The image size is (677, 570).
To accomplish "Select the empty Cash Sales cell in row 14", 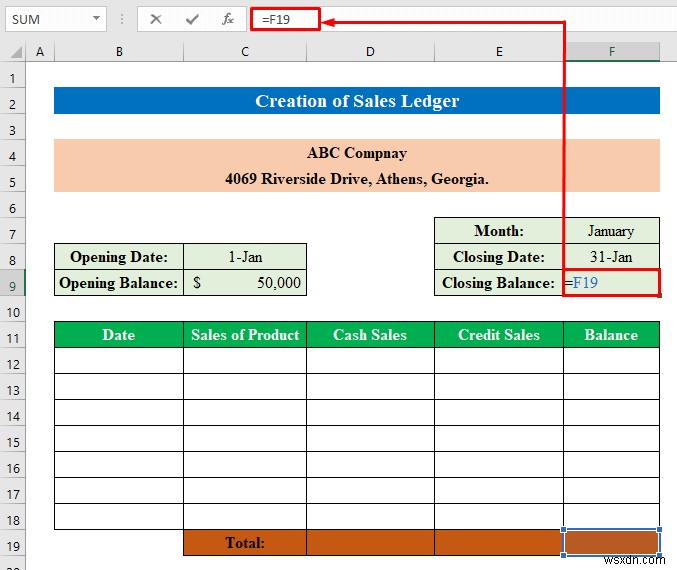I will coord(370,413).
